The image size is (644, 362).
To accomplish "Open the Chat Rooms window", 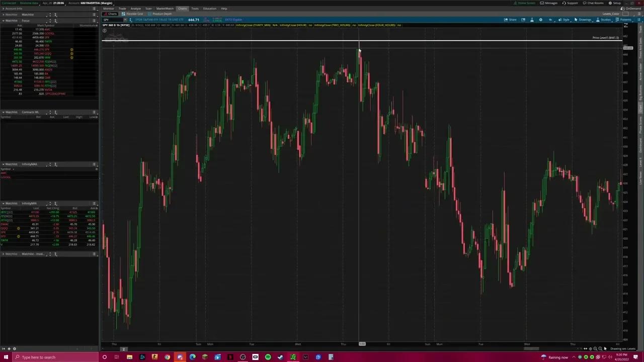I will point(593,3).
